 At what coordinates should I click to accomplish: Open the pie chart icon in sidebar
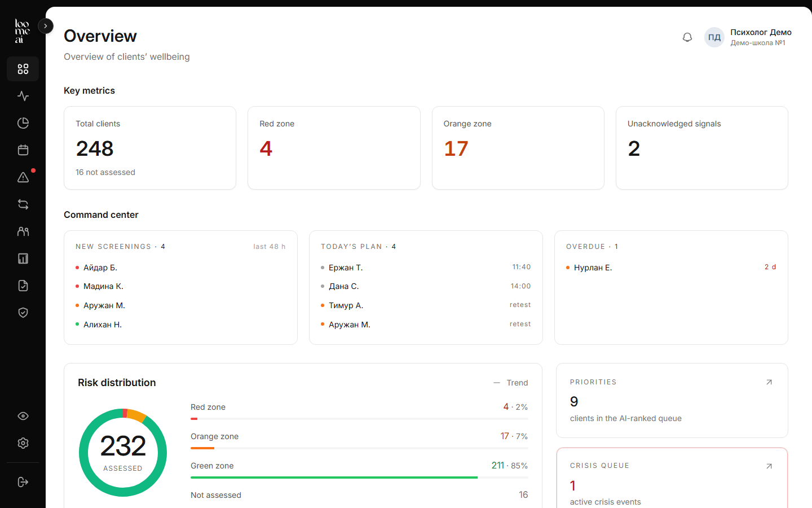tap(23, 123)
